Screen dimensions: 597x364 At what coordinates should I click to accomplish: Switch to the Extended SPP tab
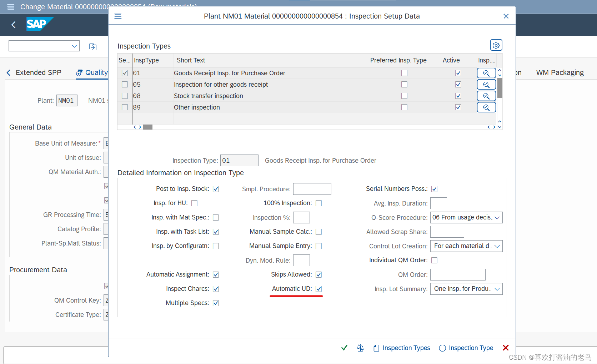(x=38, y=72)
